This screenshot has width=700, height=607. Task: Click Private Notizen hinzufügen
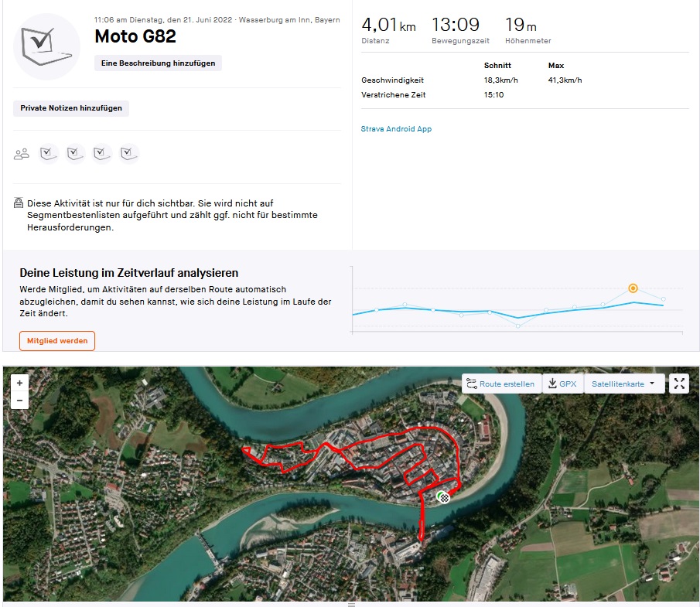coord(71,108)
